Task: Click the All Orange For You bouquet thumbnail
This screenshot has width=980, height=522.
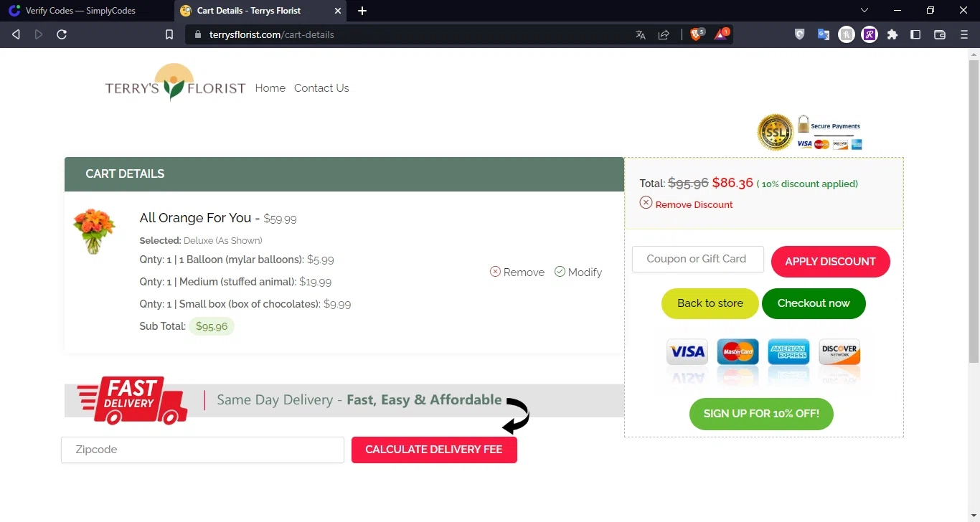Action: tap(94, 231)
